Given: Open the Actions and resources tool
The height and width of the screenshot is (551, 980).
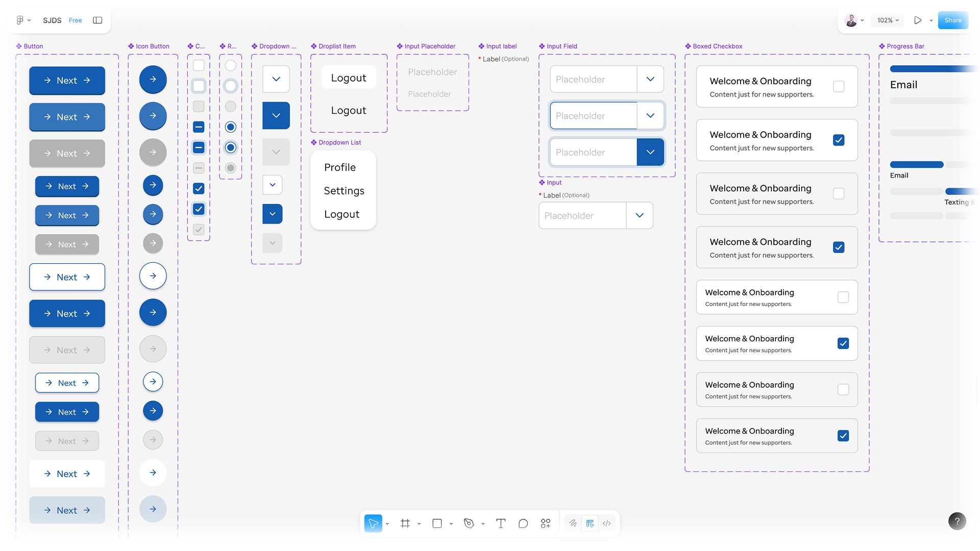Looking at the screenshot, I should click(x=545, y=523).
